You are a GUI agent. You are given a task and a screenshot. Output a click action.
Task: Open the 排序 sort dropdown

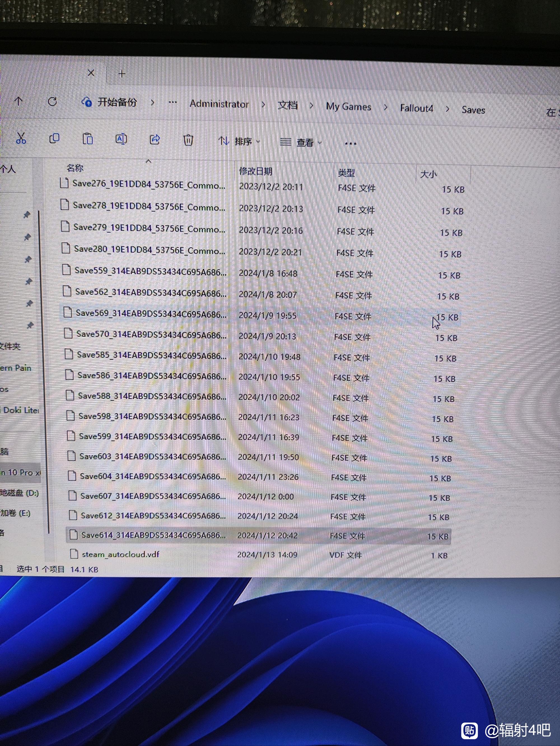(239, 141)
